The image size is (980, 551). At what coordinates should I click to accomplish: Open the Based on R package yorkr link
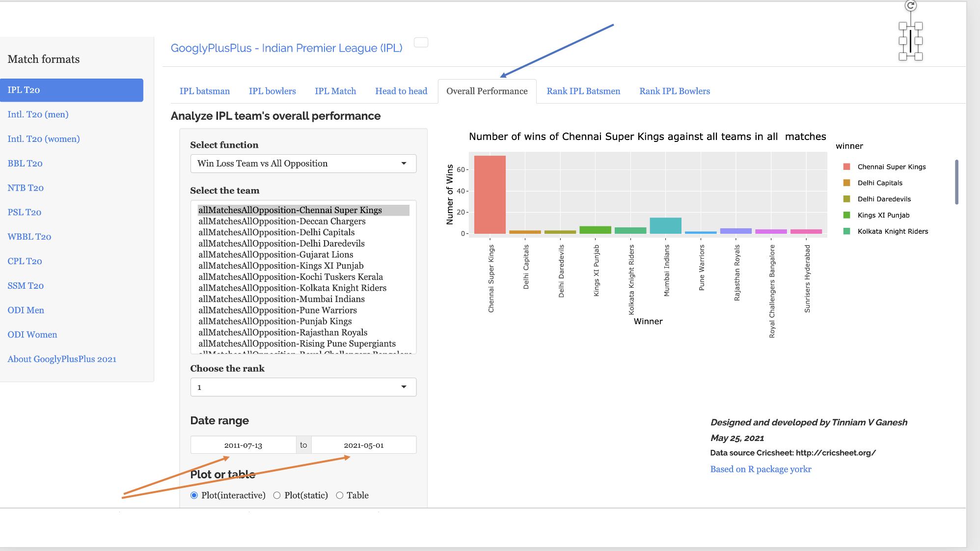pyautogui.click(x=761, y=469)
